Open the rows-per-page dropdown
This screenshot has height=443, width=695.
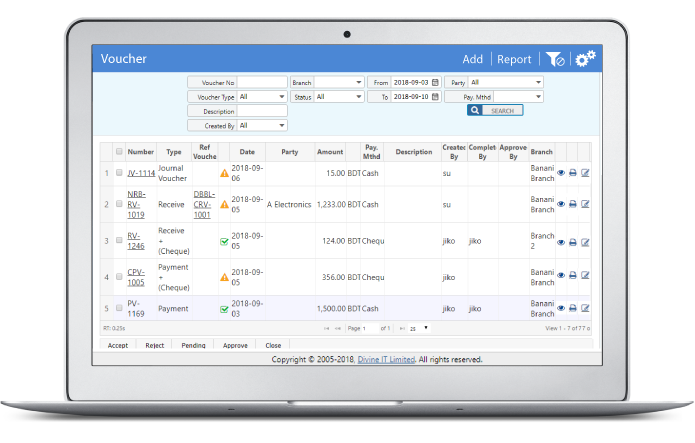pos(419,329)
